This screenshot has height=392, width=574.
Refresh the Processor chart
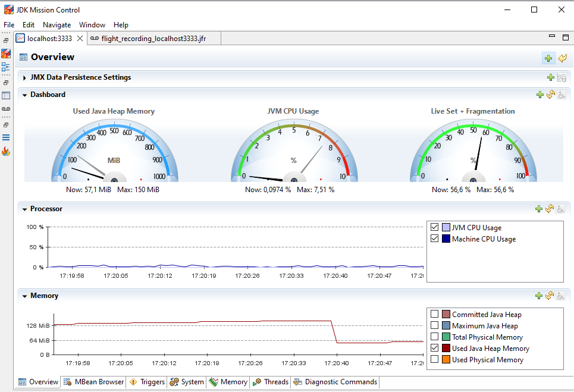pyautogui.click(x=550, y=209)
